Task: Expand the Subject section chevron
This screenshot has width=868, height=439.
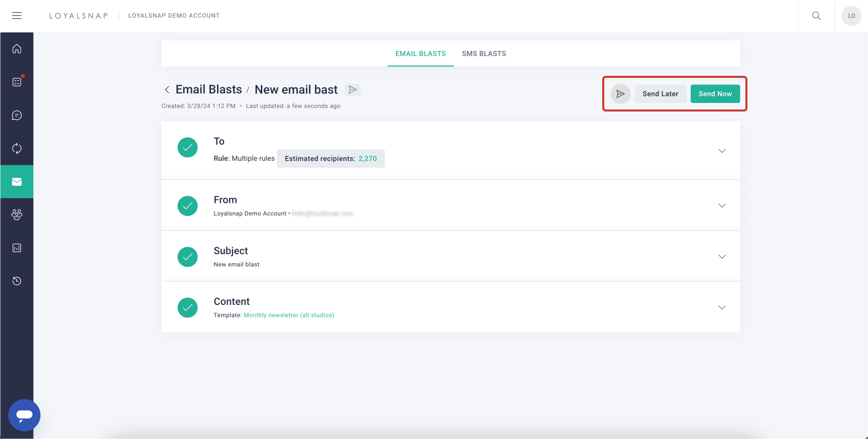Action: coord(722,256)
